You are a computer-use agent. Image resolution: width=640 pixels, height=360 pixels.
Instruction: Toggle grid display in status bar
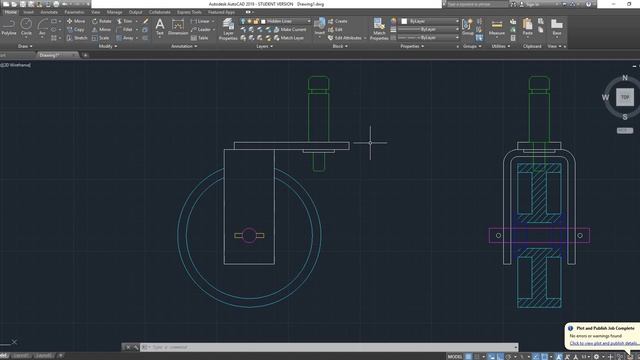(468, 357)
